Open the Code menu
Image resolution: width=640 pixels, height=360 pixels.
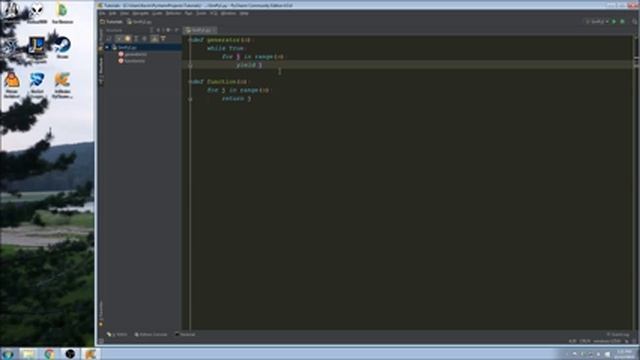157,13
